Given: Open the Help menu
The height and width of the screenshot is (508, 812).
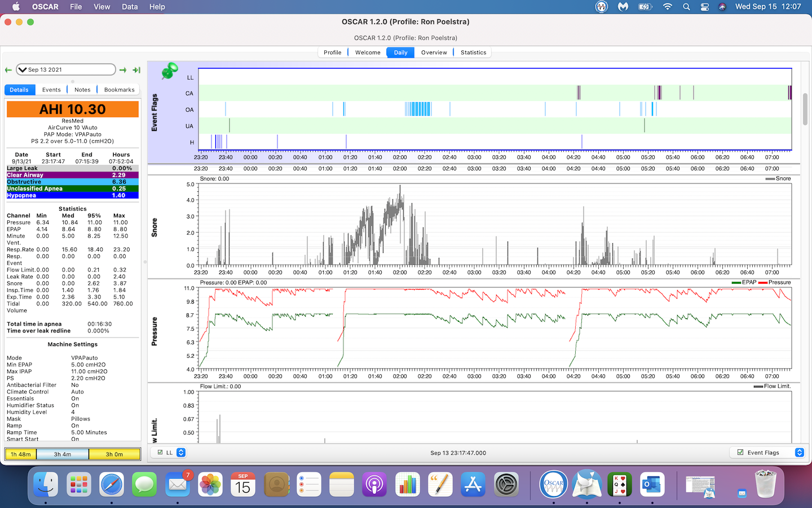Looking at the screenshot, I should point(157,7).
